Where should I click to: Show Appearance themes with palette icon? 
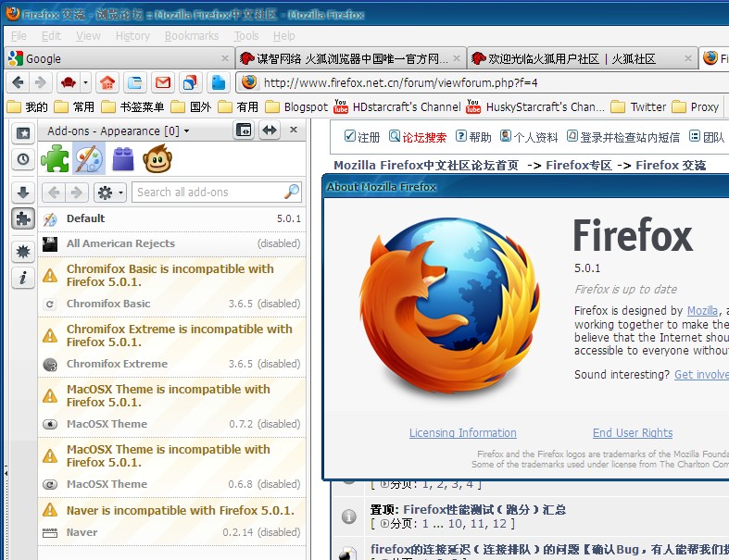pyautogui.click(x=88, y=159)
